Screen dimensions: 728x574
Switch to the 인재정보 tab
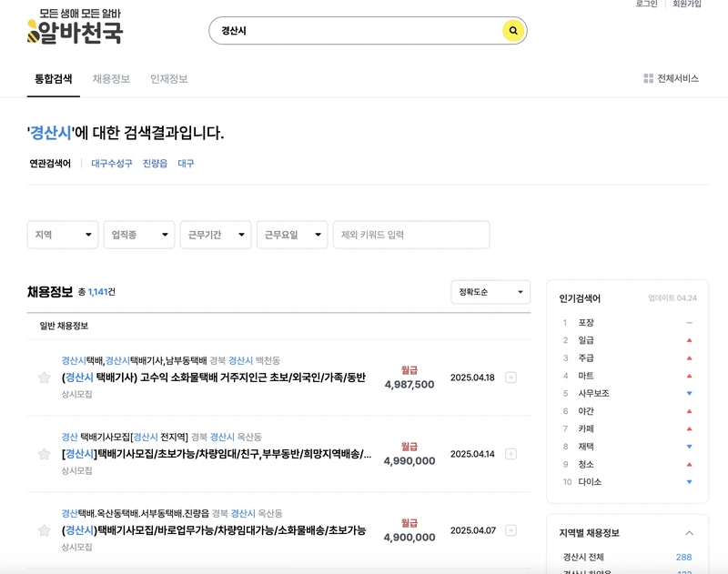[x=169, y=79]
